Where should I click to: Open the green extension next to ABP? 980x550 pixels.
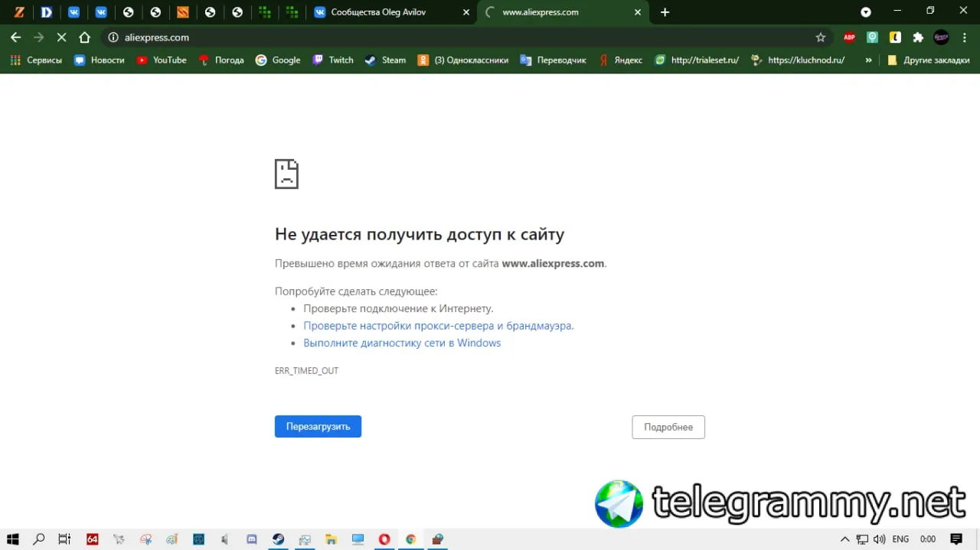coord(872,37)
